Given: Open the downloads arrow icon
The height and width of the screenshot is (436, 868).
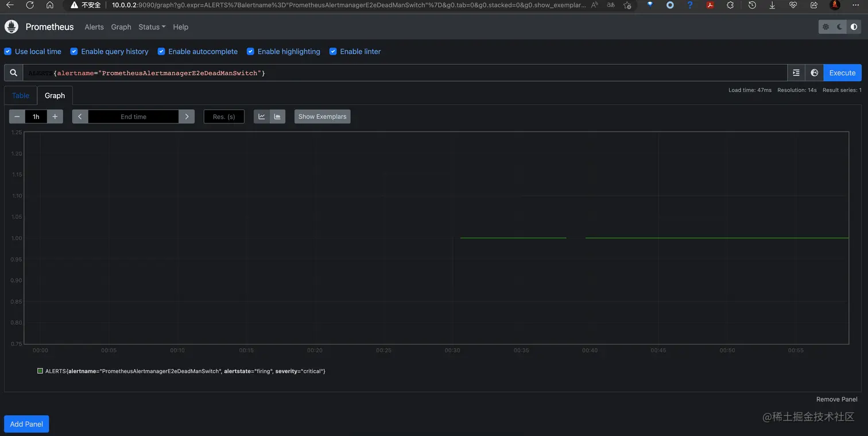Looking at the screenshot, I should [x=772, y=5].
